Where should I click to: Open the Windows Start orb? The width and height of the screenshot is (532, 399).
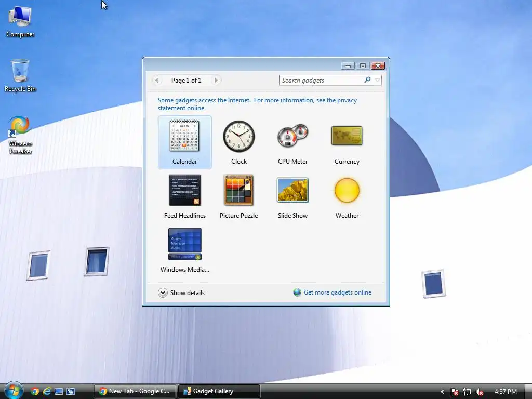pos(14,391)
